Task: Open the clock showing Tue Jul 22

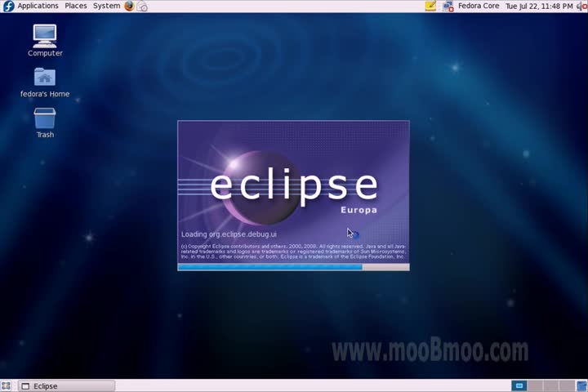Action: [x=539, y=6]
